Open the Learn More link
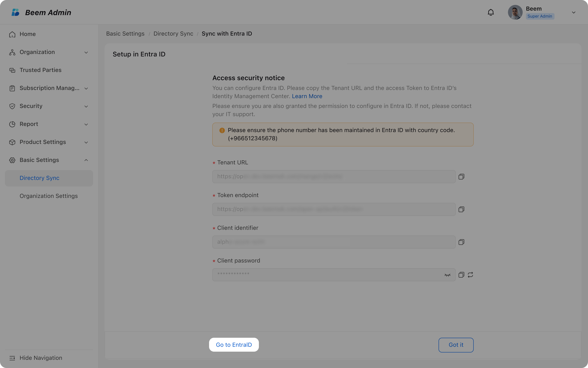This screenshot has width=588, height=368. click(x=307, y=96)
